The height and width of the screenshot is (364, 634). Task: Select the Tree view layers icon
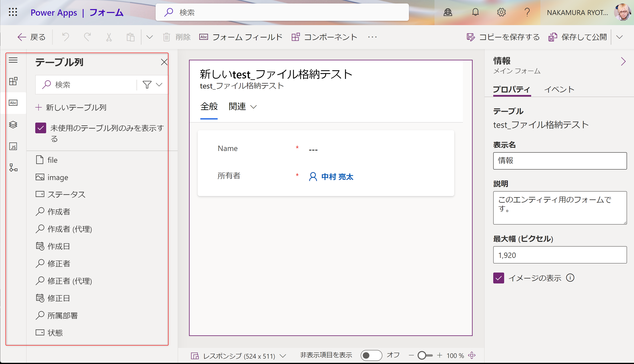(x=13, y=124)
